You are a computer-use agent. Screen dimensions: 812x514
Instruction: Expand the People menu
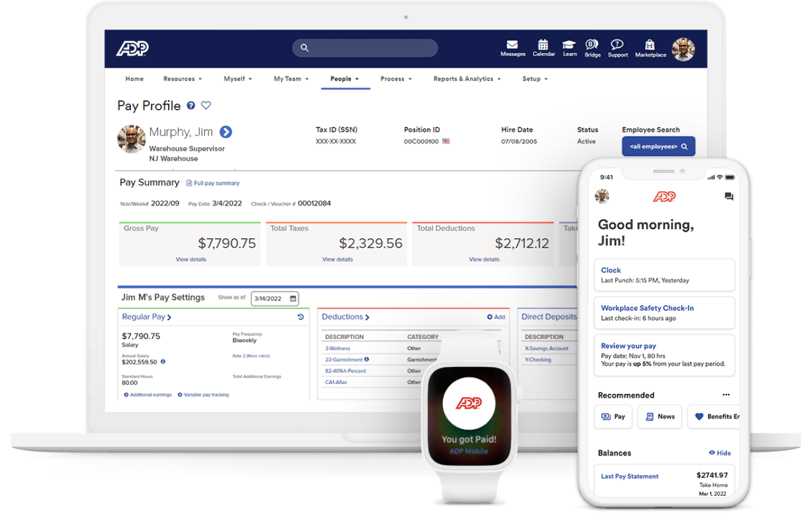pos(344,79)
